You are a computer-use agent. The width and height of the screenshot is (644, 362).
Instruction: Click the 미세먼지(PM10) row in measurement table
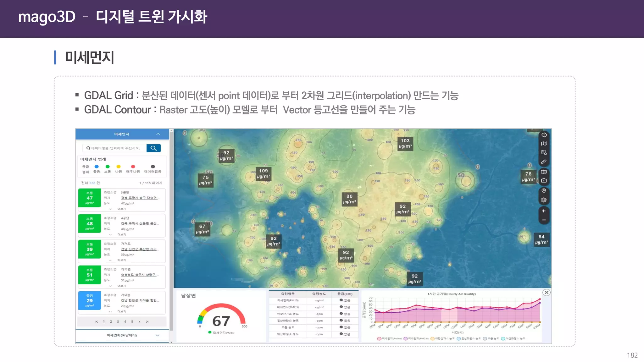click(314, 300)
